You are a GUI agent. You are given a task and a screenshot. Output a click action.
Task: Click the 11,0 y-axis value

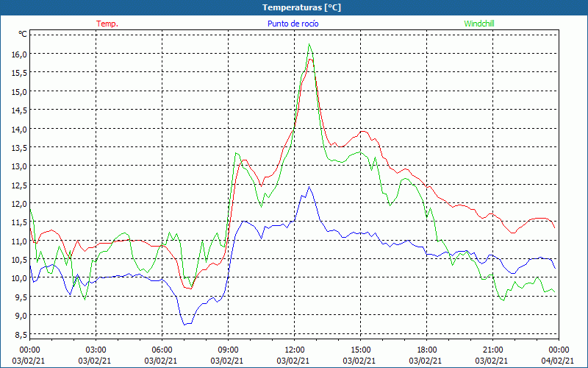point(19,241)
